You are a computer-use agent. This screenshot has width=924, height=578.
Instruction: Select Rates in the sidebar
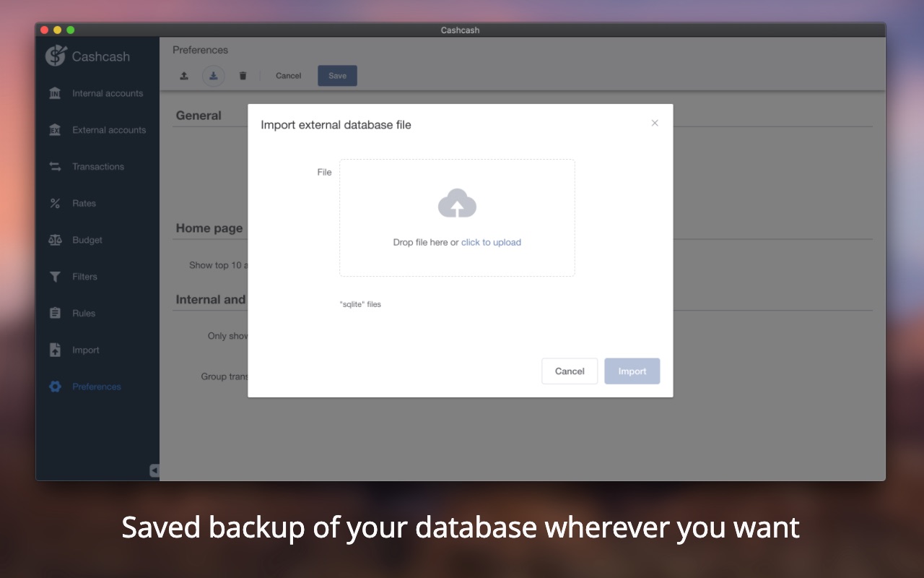click(97, 204)
